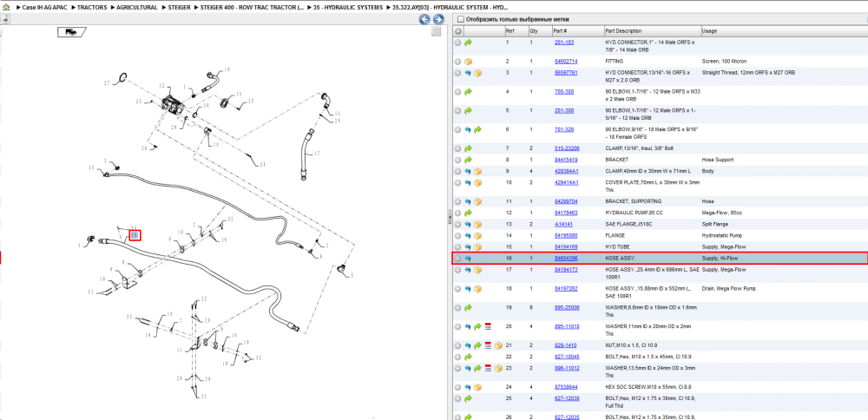Click the blue back arrow for 86597761
This screenshot has height=420, width=868.
[468, 73]
